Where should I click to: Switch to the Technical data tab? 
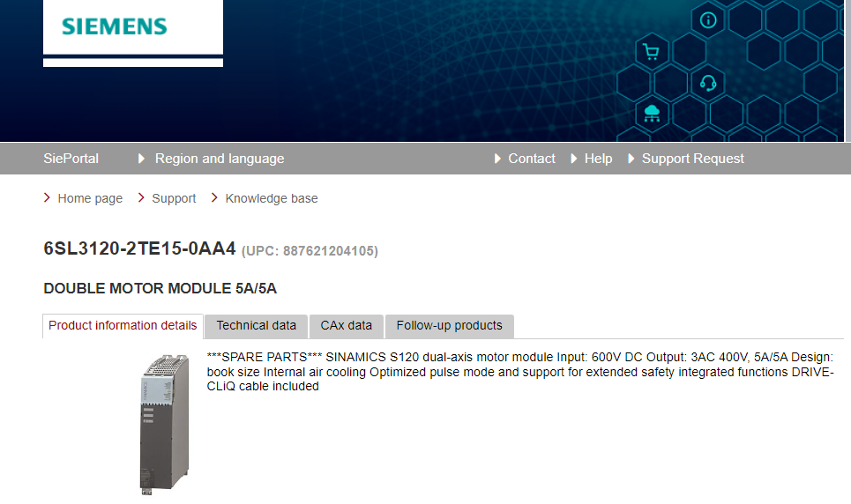coord(256,326)
